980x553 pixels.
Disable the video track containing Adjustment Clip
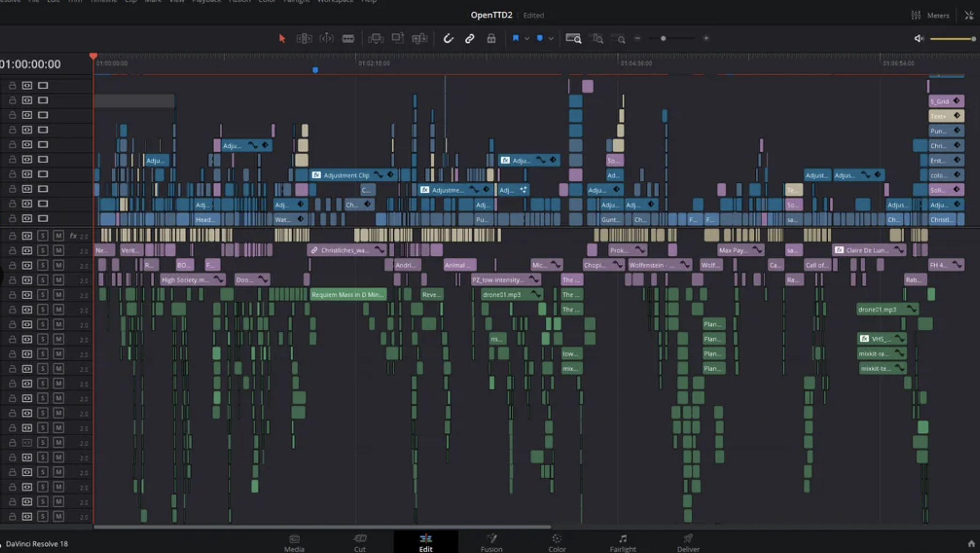[x=43, y=174]
